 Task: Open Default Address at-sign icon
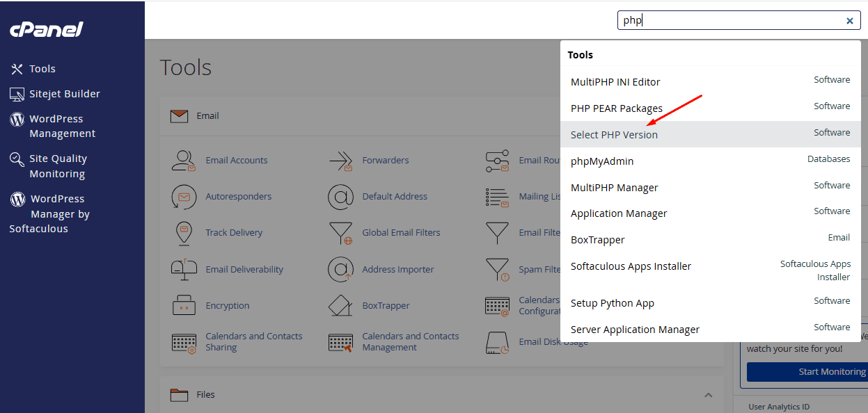pos(340,197)
